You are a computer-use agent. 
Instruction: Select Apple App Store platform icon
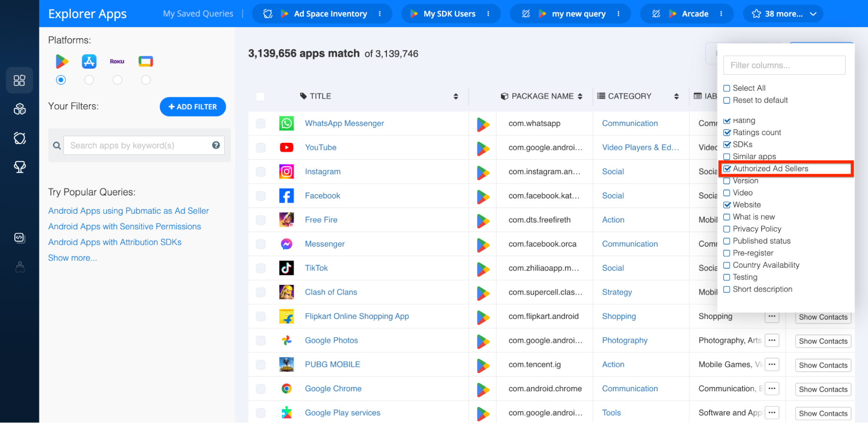[89, 61]
